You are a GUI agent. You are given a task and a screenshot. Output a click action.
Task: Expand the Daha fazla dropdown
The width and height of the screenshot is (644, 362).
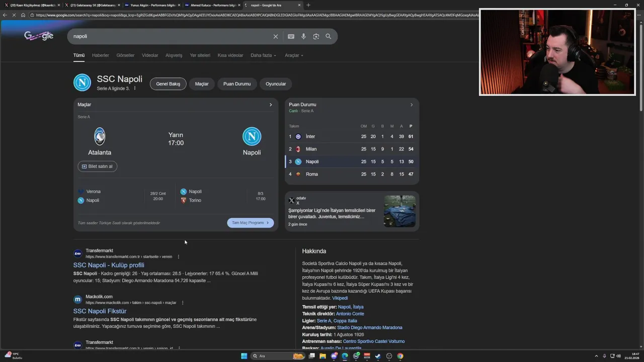263,55
